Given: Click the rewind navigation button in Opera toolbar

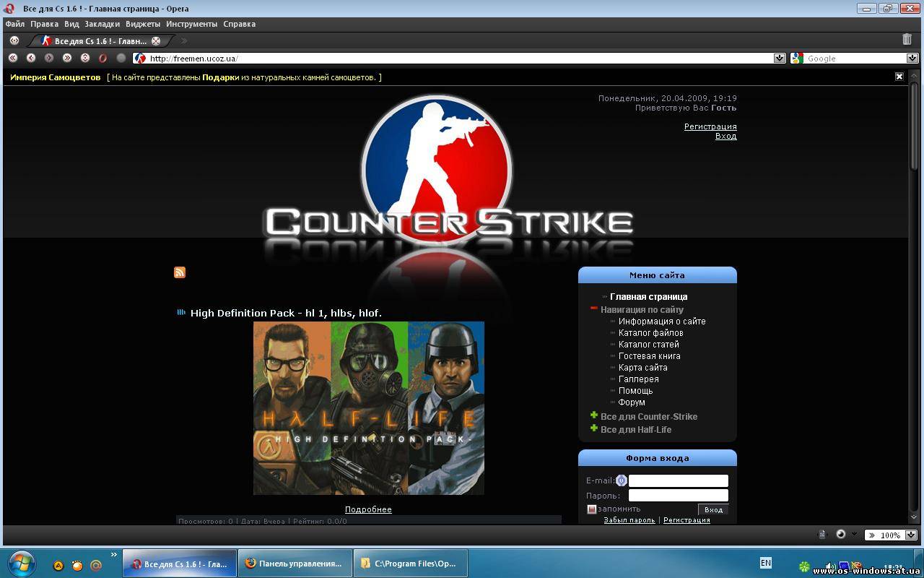Looking at the screenshot, I should pos(13,58).
